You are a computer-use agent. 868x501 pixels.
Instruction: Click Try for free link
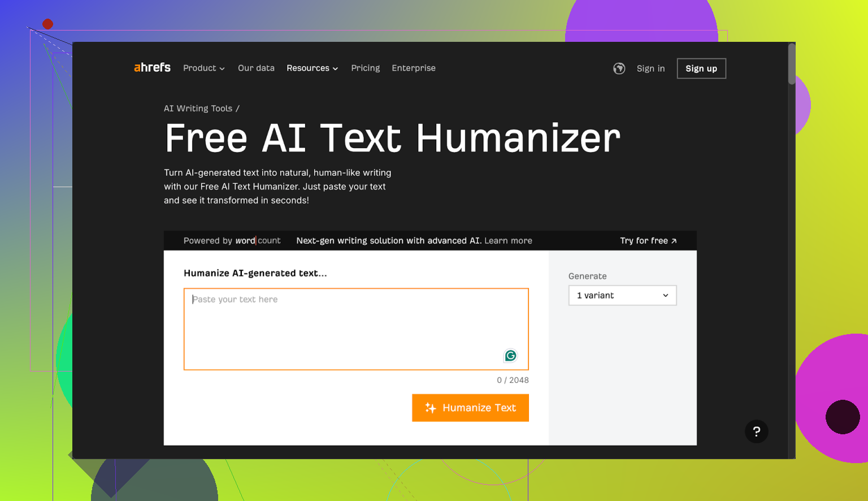648,241
